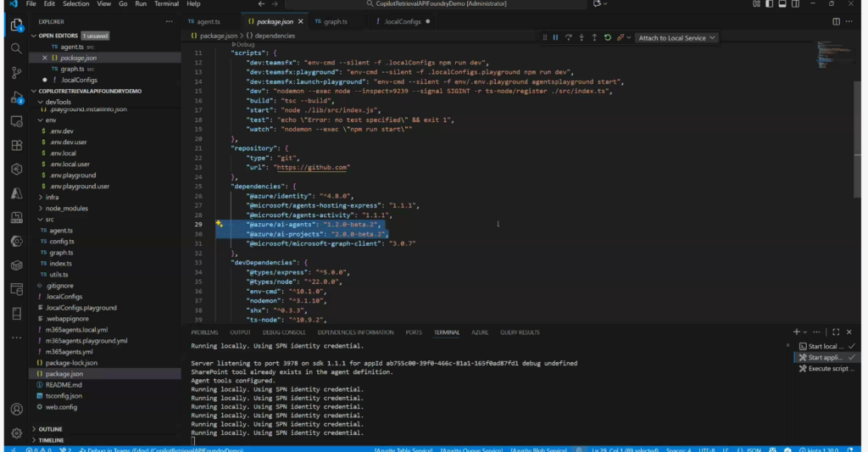This screenshot has width=868, height=452.
Task: Open the https://github.com link
Action: click(x=311, y=167)
